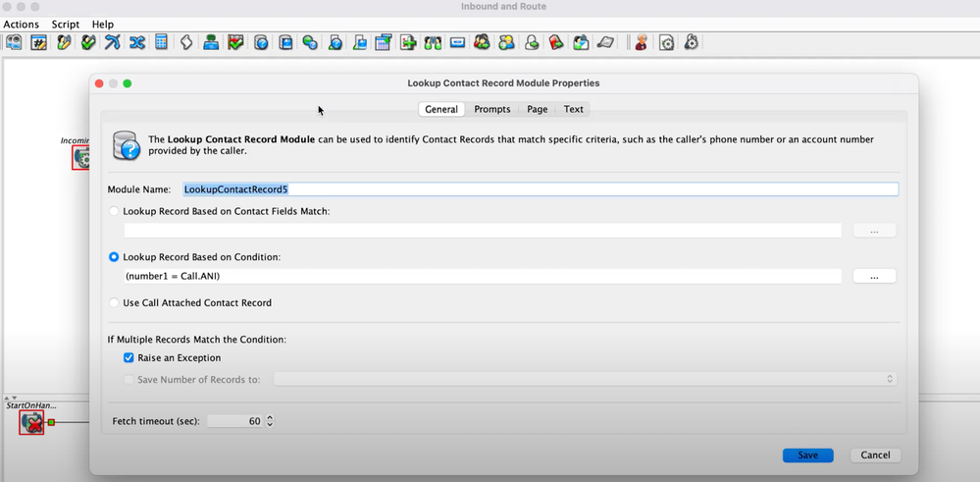Click the empty Contact Fields Match field

[x=483, y=231]
